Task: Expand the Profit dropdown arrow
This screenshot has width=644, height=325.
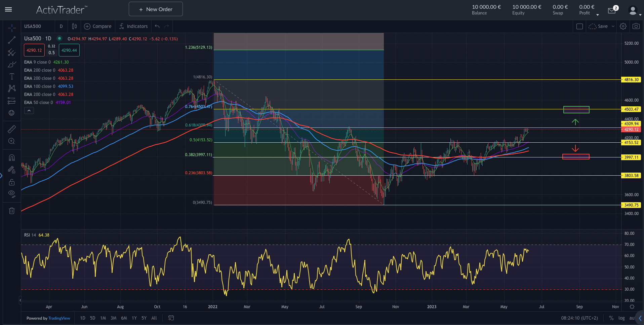Action: pos(597,15)
